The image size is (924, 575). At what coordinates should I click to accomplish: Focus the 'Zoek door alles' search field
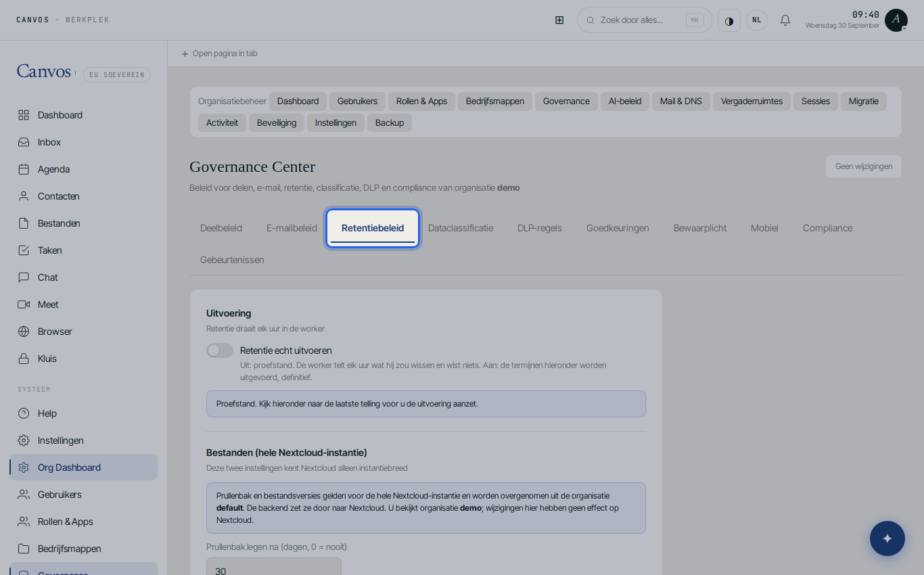tap(645, 20)
